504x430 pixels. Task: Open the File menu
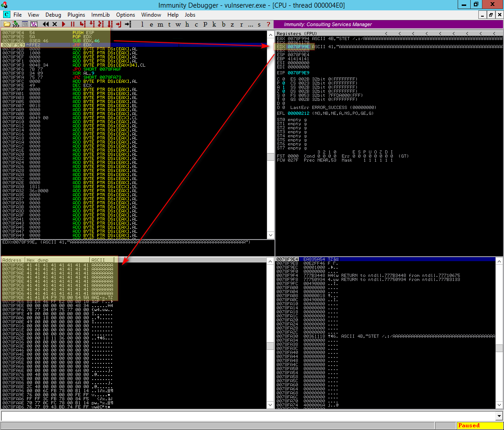(x=18, y=15)
